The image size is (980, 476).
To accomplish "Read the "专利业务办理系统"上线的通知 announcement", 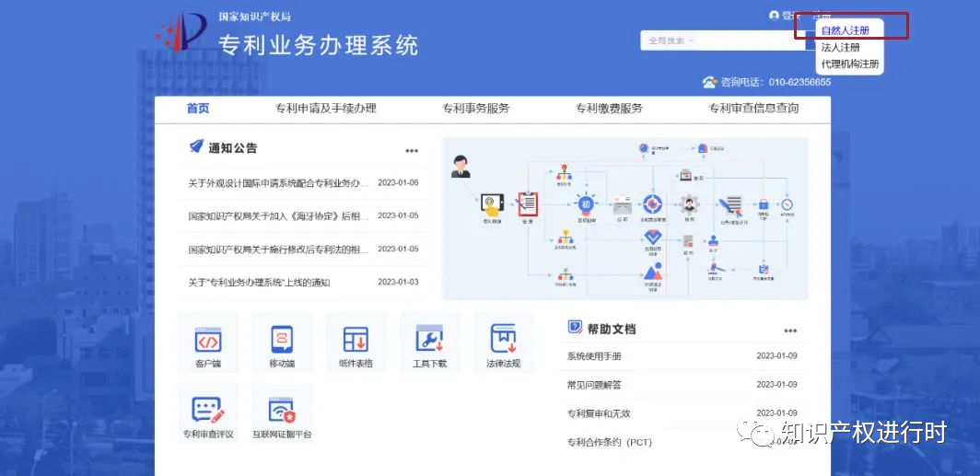I will (259, 283).
